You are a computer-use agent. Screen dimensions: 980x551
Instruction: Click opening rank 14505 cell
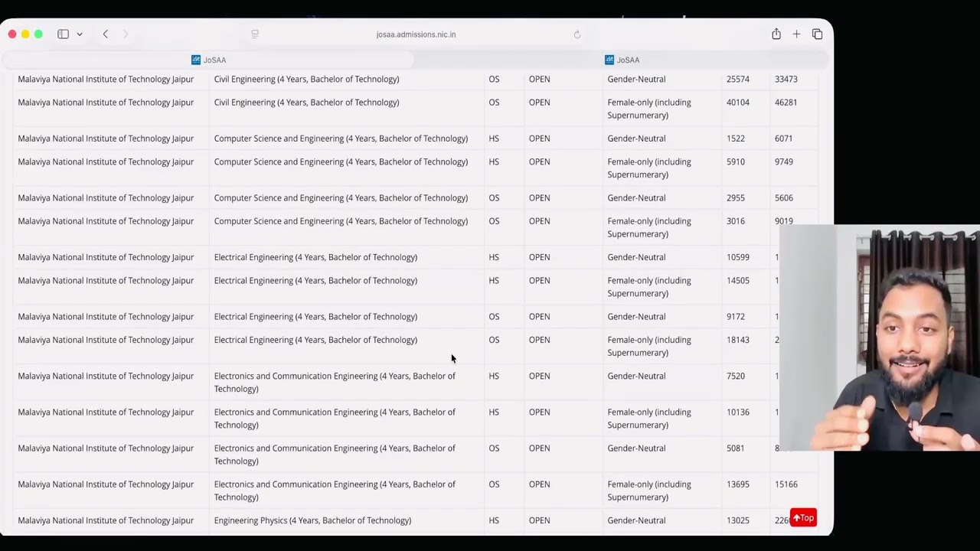[x=738, y=281]
